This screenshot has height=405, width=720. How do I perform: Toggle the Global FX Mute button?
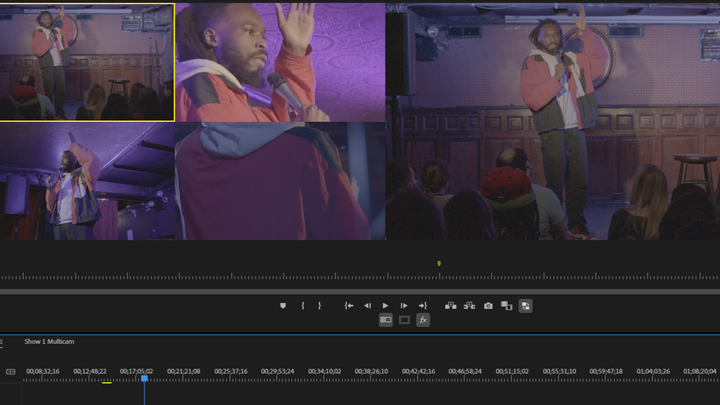click(423, 320)
